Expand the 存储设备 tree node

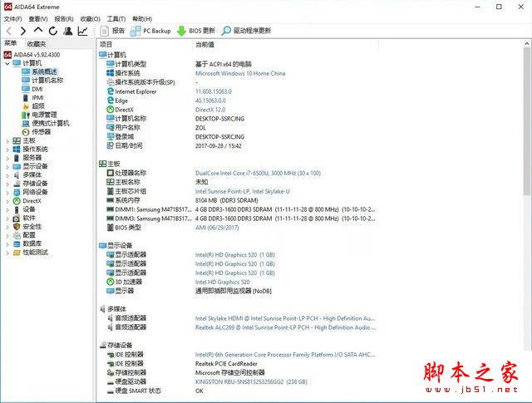pos(7,184)
